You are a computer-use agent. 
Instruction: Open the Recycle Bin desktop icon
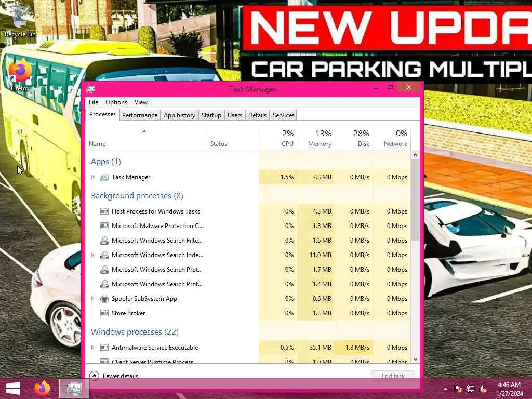click(x=20, y=20)
